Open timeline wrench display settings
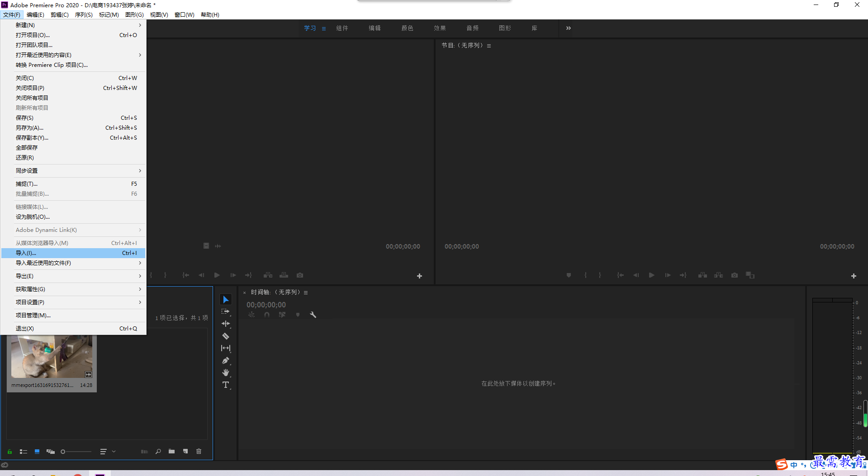Screen dimensions: 868x476 313,315
